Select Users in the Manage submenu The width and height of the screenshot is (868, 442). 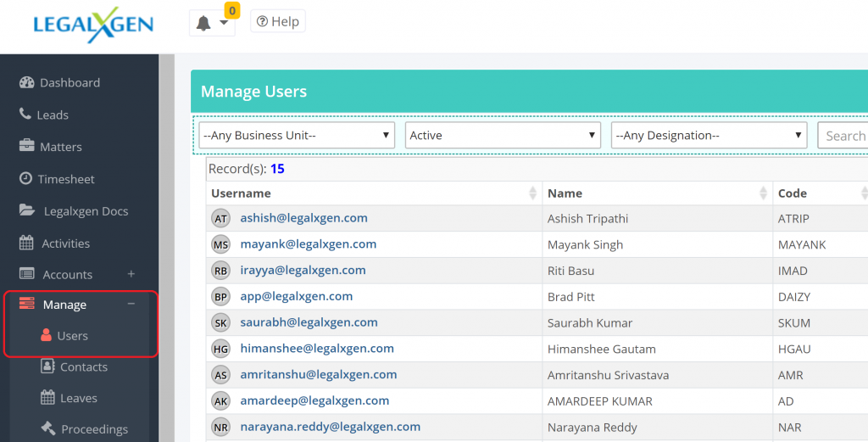[x=72, y=336]
